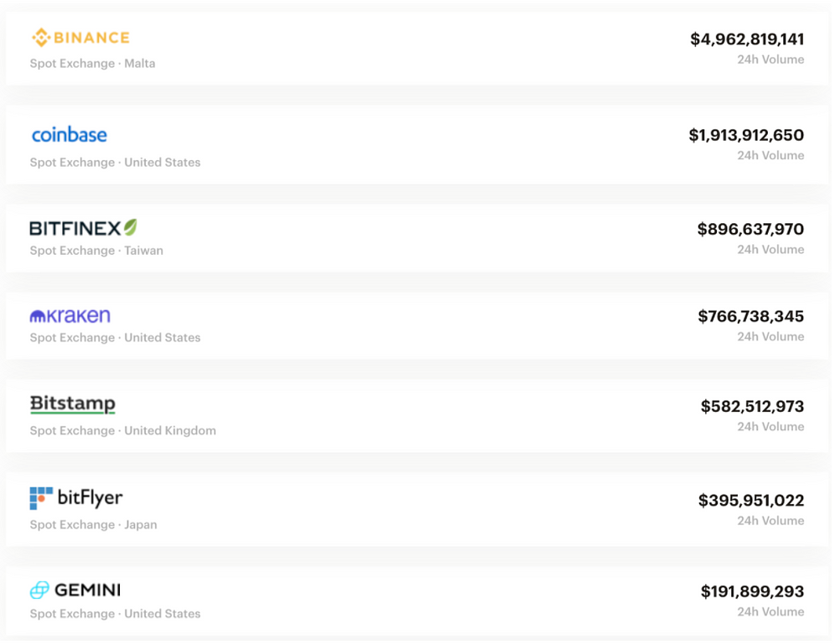
Task: Select Coinbase's $1,913,912,650 volume figure
Action: 746,135
